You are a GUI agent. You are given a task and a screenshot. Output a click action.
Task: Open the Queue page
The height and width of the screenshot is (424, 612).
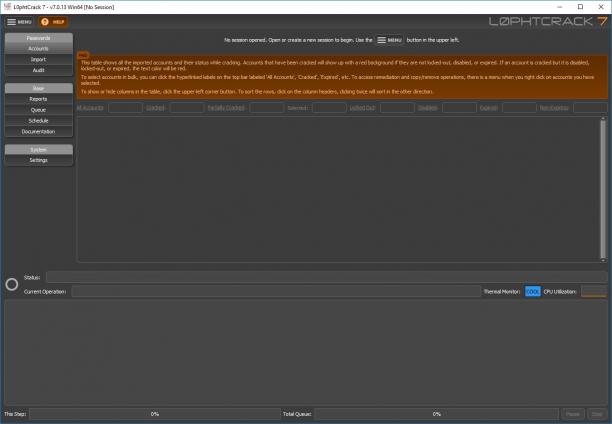tap(38, 110)
